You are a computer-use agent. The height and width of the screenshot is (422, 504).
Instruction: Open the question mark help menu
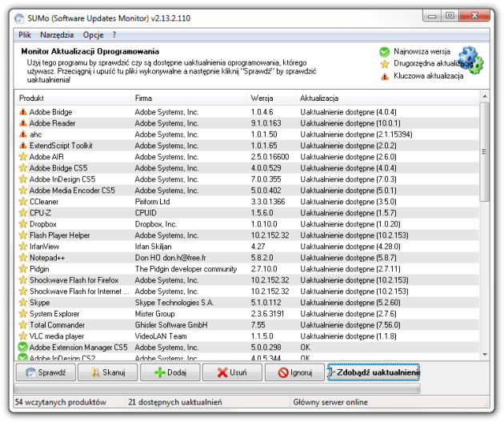(x=114, y=34)
